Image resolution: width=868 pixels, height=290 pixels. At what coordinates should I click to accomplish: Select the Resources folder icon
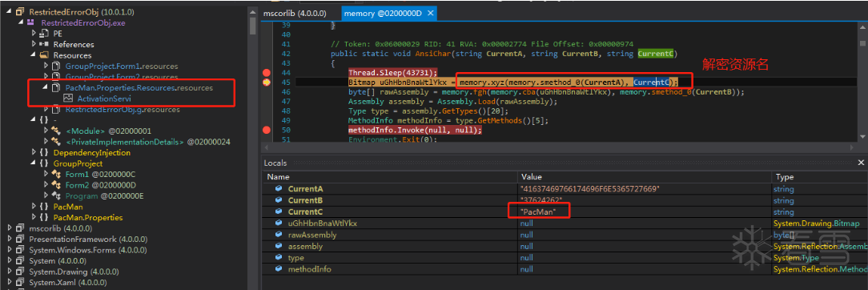[44, 55]
